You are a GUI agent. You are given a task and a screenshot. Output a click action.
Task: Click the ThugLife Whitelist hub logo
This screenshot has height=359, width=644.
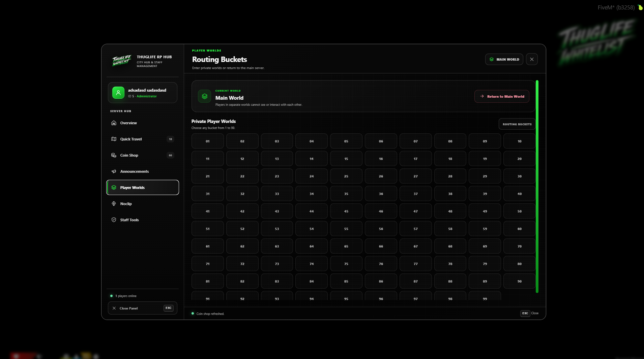click(x=121, y=61)
